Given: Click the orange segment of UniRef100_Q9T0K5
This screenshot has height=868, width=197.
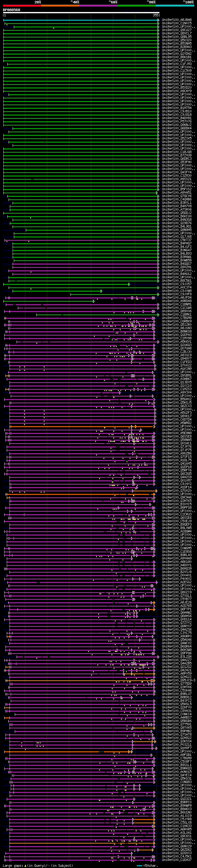Looking at the screenshot, I should click(x=144, y=728).
